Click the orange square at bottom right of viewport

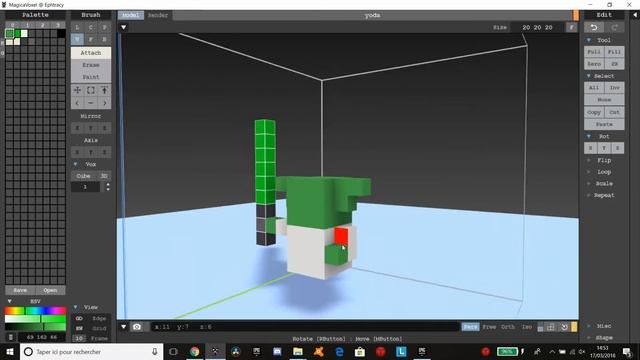tap(574, 327)
